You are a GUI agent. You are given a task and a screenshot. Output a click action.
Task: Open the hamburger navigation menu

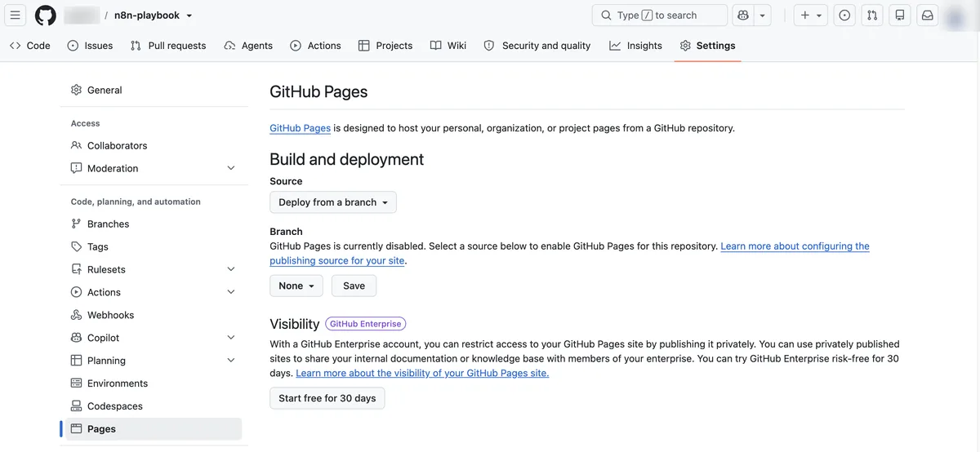(16, 16)
